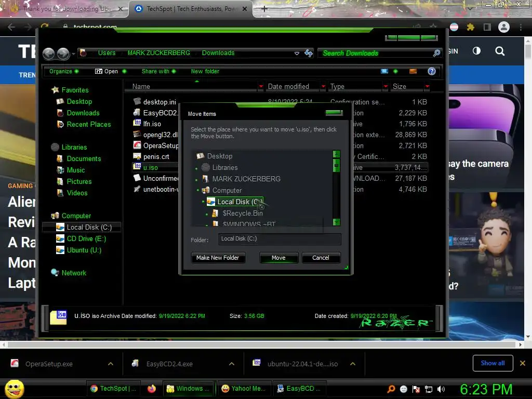
Task: Select Libraries in Move Items tree
Action: click(220, 168)
